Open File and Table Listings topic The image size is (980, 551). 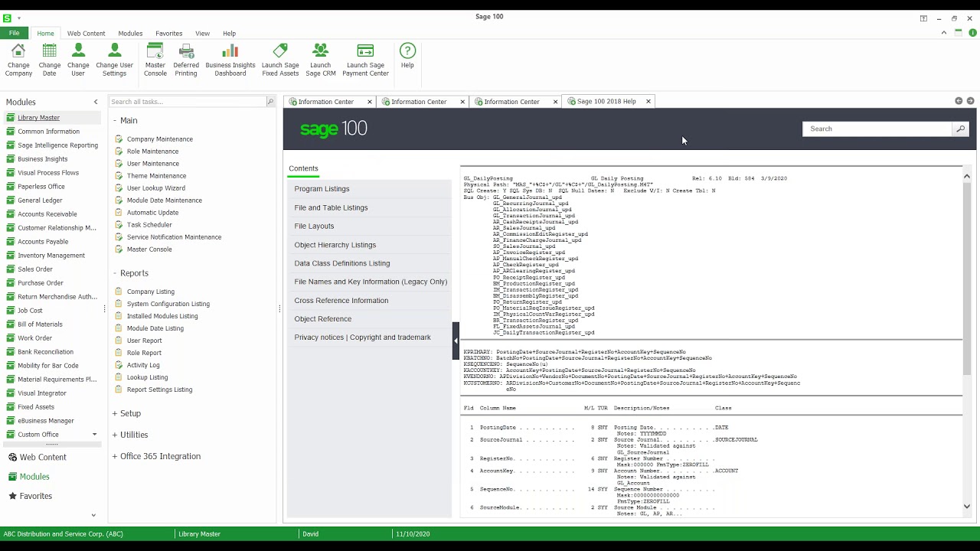coord(331,207)
